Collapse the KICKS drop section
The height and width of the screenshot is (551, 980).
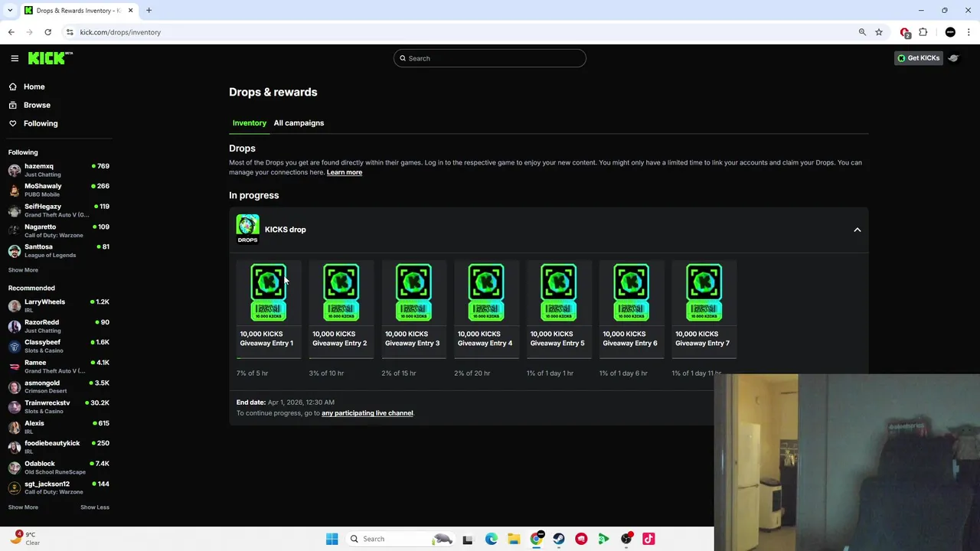857,230
